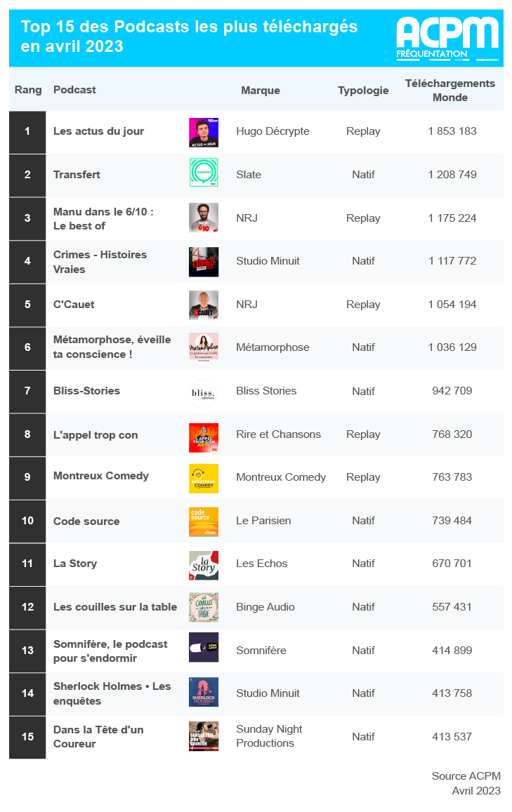The width and height of the screenshot is (512, 812).
Task: Open the C'Cauet podcast cover icon
Action: coord(204,305)
